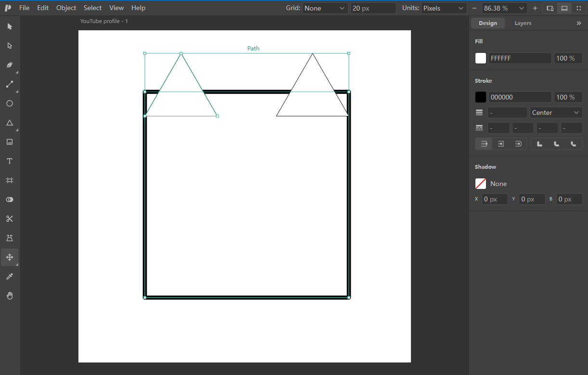Image resolution: width=588 pixels, height=375 pixels.
Task: Select the Image placement tool
Action: click(x=10, y=142)
